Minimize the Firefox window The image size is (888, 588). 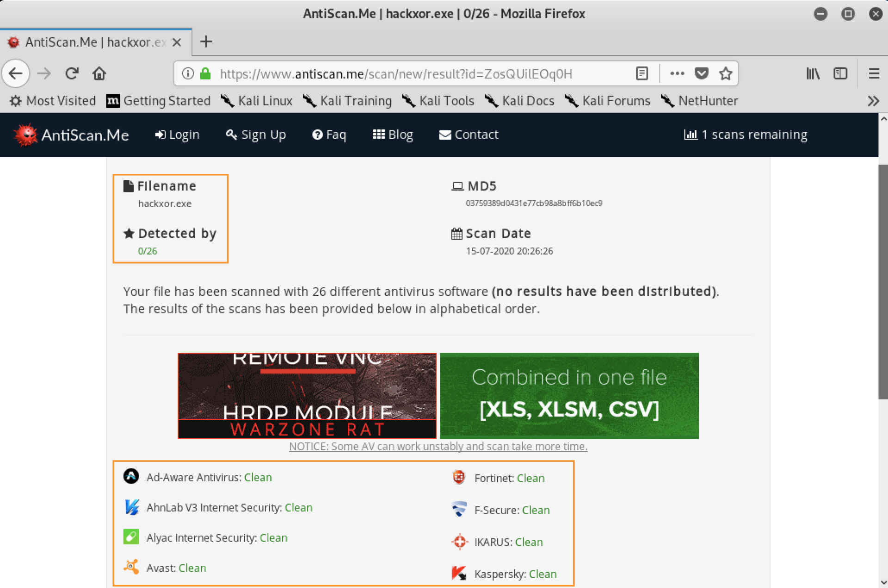point(820,14)
